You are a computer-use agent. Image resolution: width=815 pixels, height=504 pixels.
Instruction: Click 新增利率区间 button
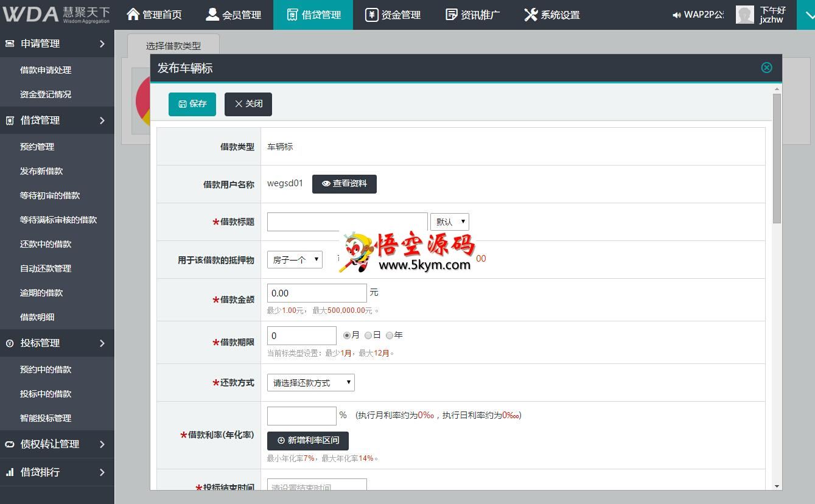pos(308,441)
